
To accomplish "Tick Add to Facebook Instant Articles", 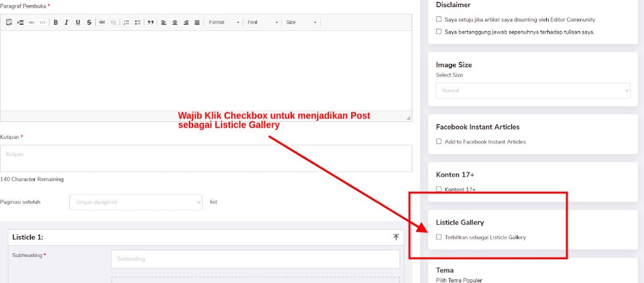I will (439, 141).
